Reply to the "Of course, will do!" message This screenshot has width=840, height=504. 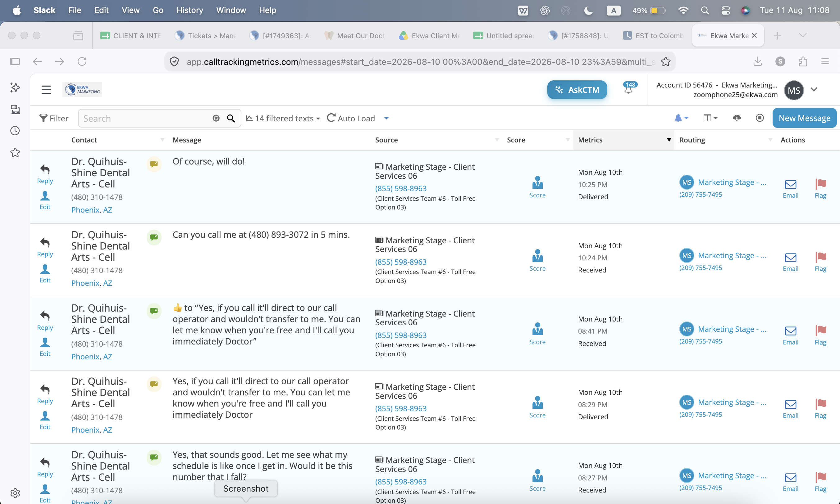[x=45, y=174]
